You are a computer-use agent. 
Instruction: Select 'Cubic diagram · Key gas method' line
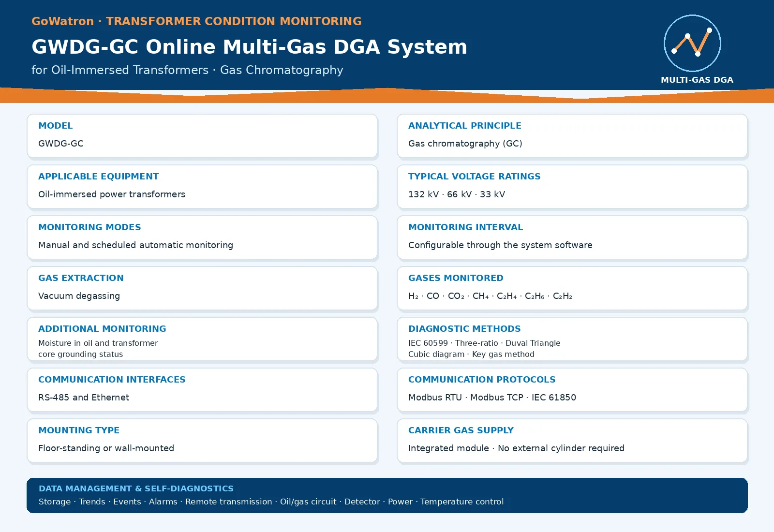[472, 355]
